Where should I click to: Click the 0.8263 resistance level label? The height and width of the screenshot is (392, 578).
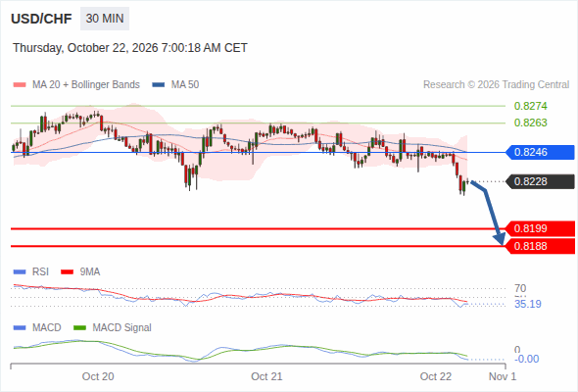point(530,122)
